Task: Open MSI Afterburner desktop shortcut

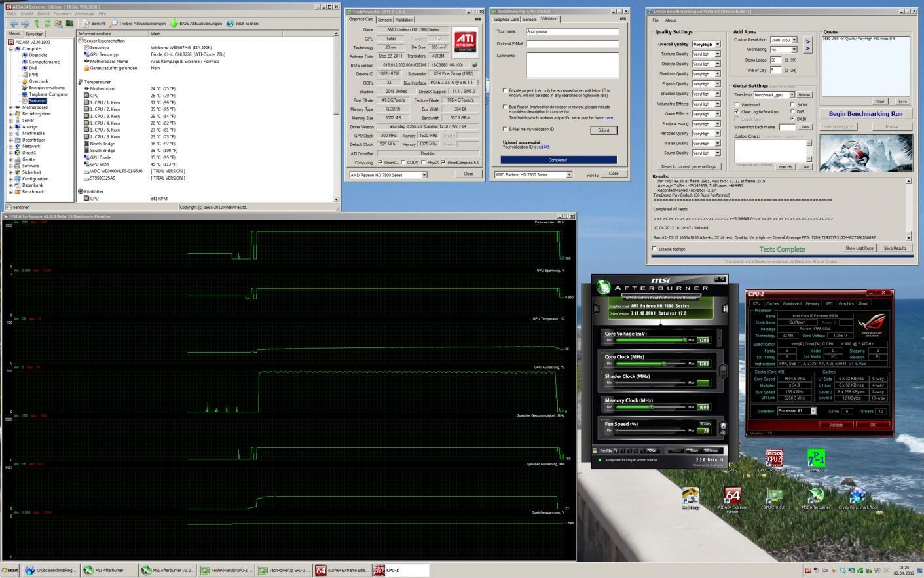Action: pyautogui.click(x=816, y=499)
